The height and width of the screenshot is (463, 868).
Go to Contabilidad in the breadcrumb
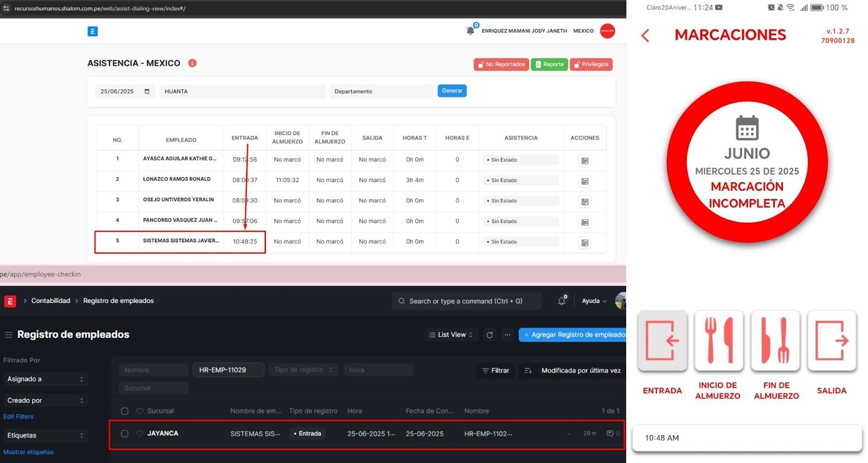coord(50,301)
